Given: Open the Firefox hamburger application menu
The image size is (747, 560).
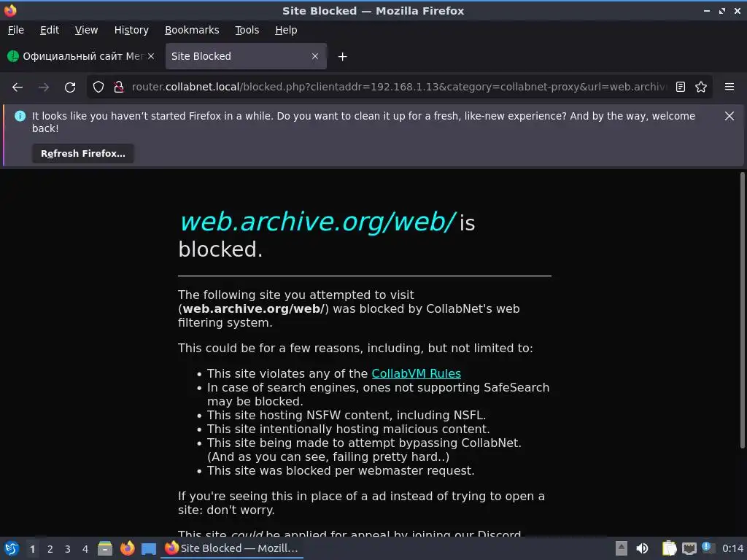Looking at the screenshot, I should [729, 87].
